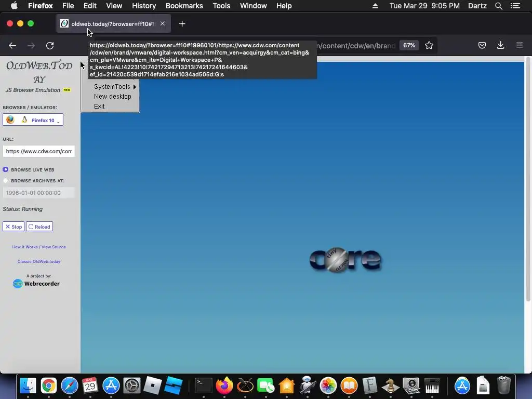Open Font Book from the Dock

(x=370, y=385)
